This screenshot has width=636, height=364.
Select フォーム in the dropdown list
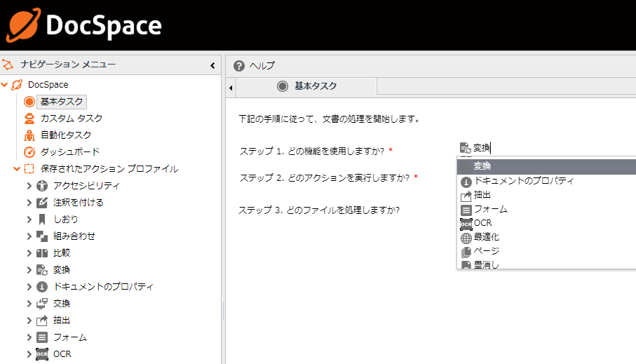tap(546, 210)
